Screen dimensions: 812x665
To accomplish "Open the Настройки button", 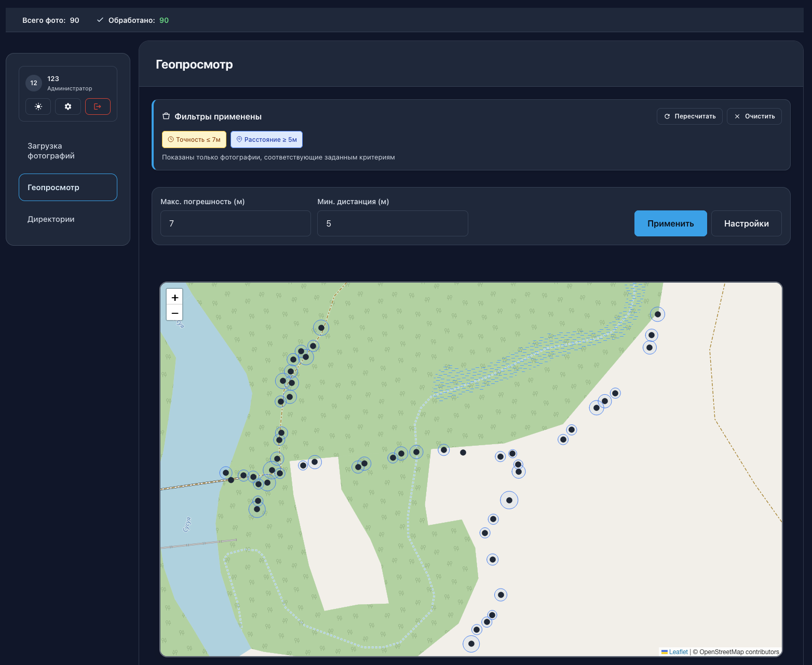I will click(746, 223).
